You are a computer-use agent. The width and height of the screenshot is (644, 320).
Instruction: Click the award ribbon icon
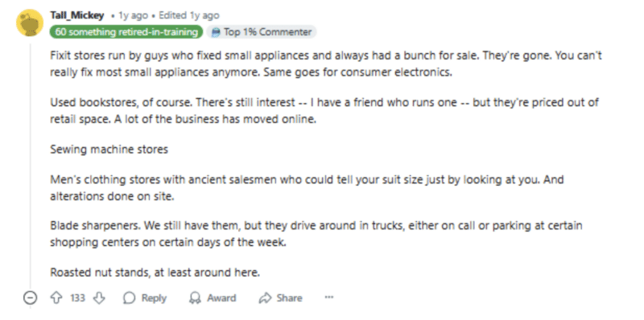point(195,297)
